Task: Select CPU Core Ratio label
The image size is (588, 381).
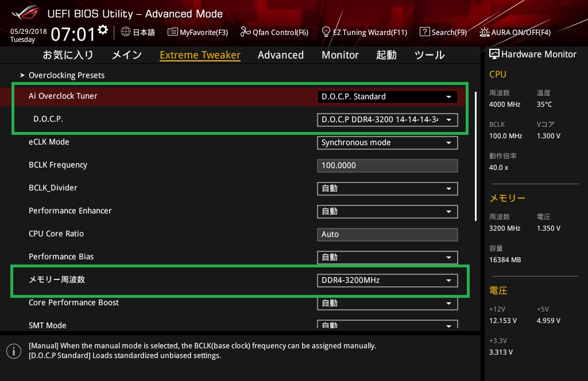Action: click(x=56, y=234)
